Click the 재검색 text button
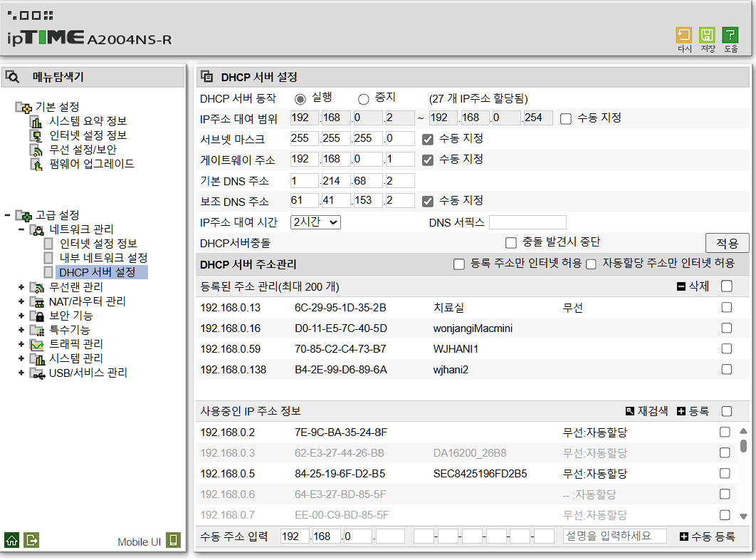Viewport: 756px width, 560px height. coord(653,411)
